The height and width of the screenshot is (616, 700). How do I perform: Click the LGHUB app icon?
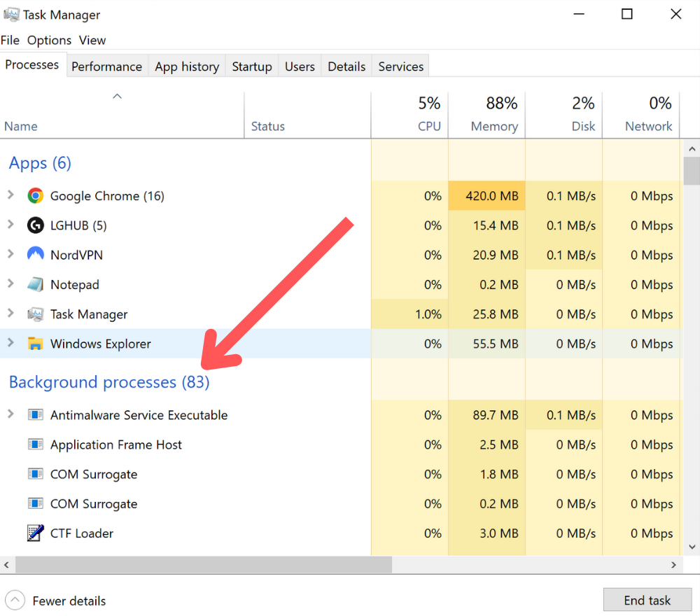tap(35, 225)
